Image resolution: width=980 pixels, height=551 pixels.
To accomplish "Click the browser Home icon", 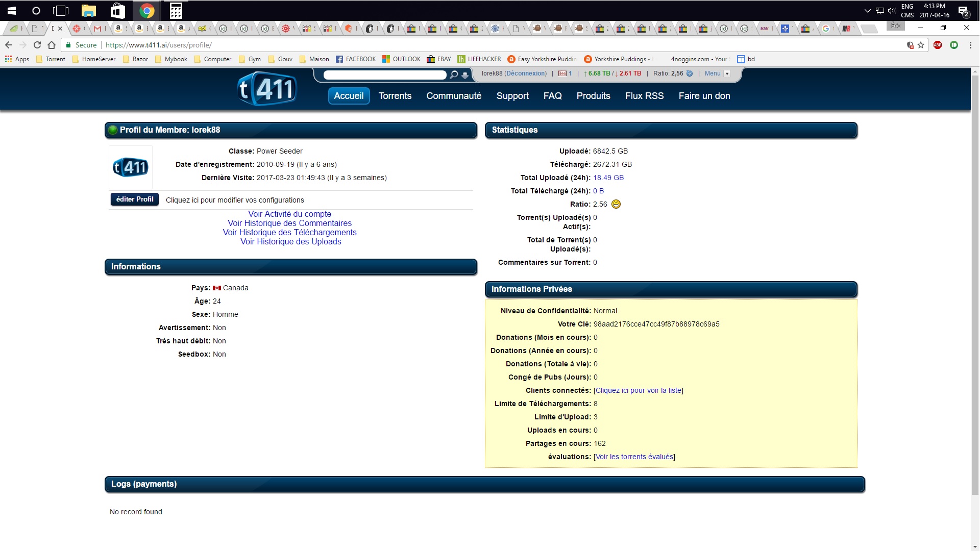I will tap(52, 45).
